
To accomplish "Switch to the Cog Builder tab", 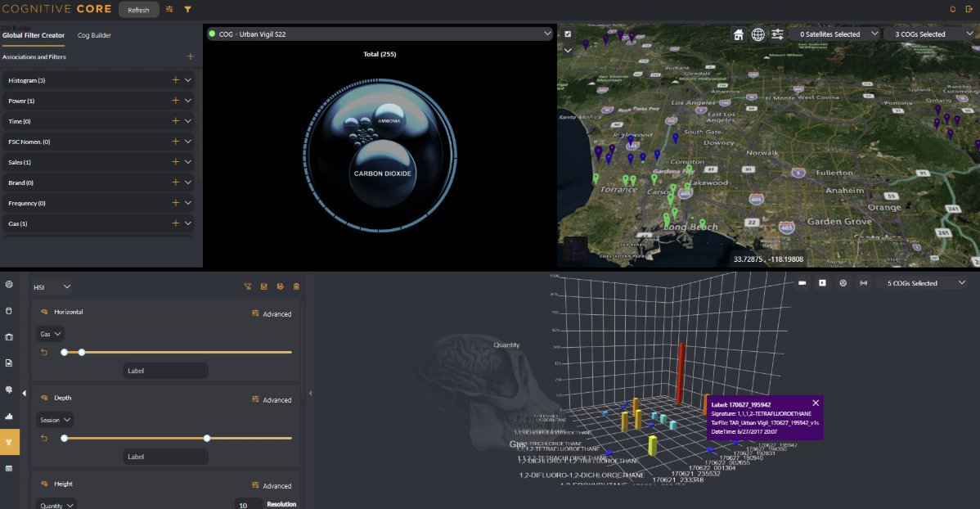I will 94,35.
